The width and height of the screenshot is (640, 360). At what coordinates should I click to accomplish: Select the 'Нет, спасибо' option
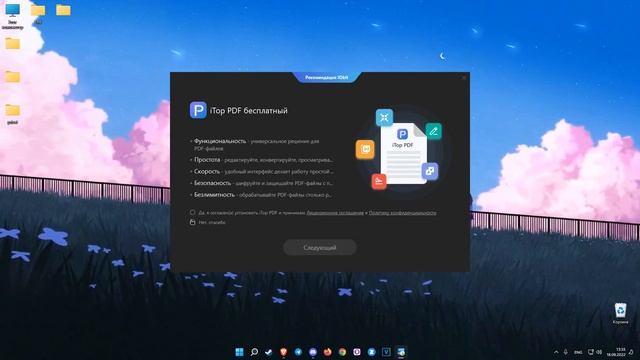coord(193,222)
